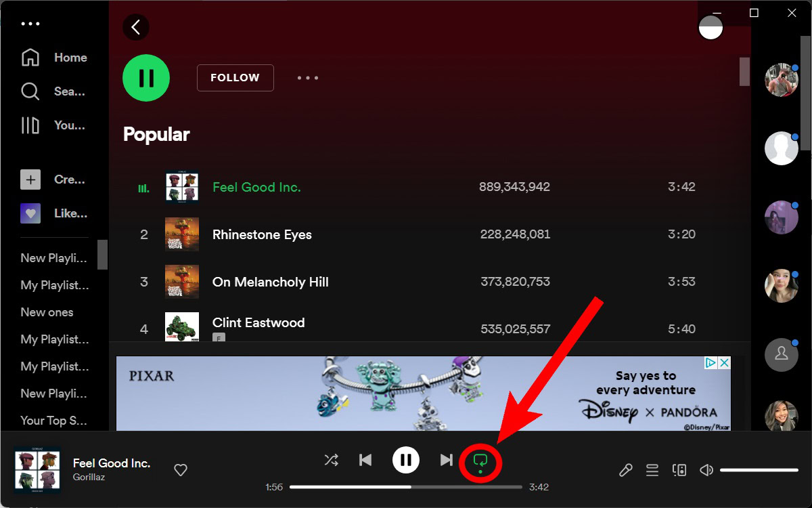
Task: Maximize the Spotify window
Action: tap(754, 13)
